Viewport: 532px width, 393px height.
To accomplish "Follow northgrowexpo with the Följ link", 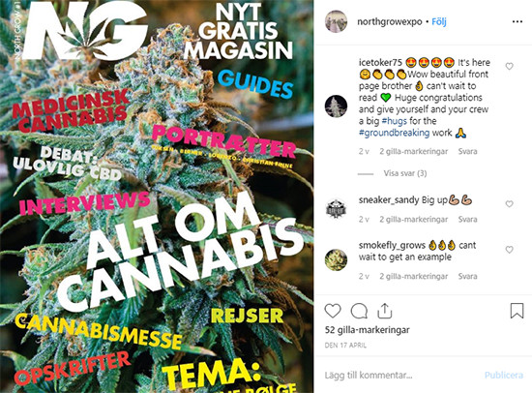I will (x=439, y=21).
